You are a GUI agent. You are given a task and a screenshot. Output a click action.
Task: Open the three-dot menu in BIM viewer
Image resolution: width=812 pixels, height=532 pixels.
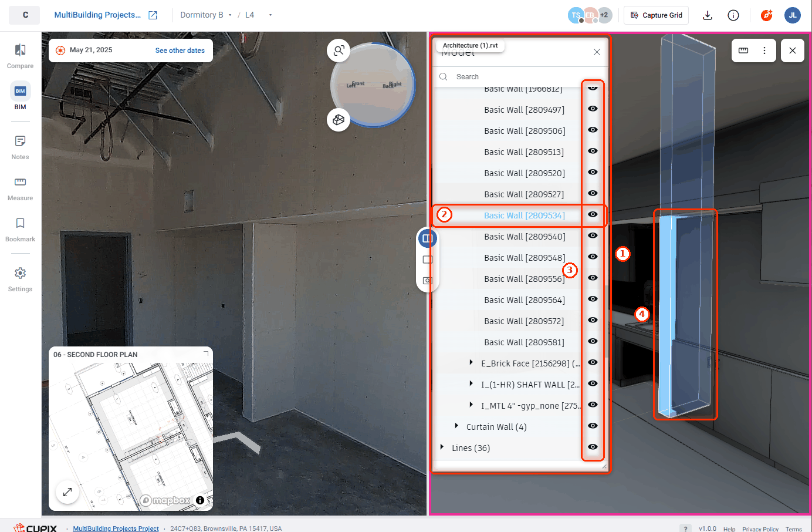pyautogui.click(x=764, y=50)
